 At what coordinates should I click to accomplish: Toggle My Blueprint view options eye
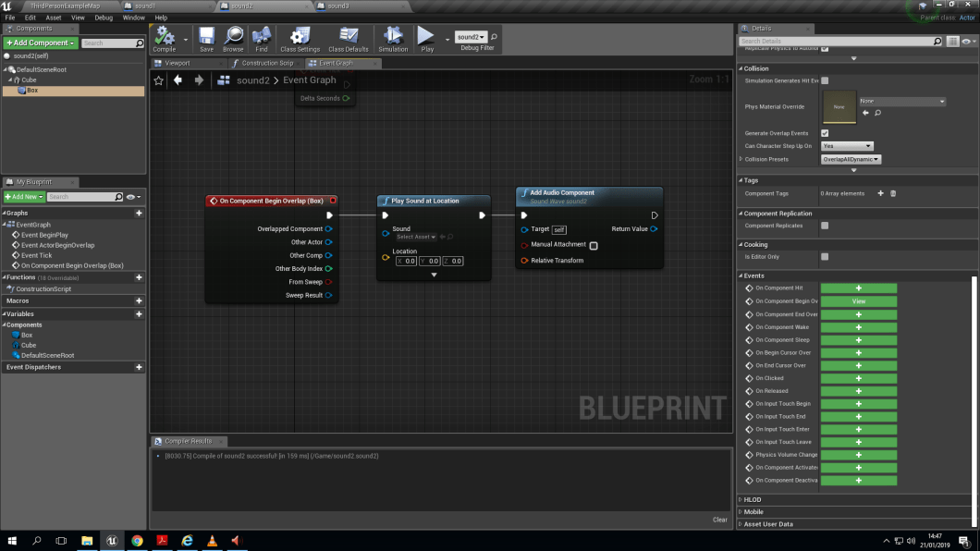tap(133, 197)
